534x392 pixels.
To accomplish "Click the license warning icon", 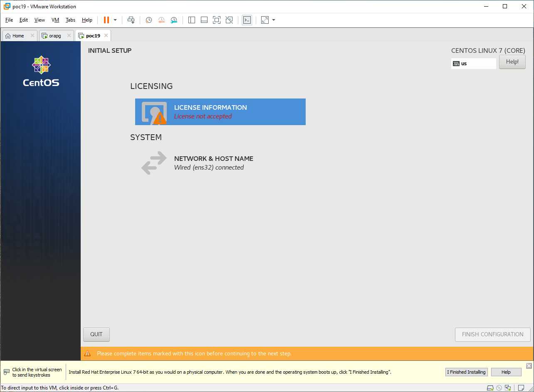I will click(x=159, y=118).
